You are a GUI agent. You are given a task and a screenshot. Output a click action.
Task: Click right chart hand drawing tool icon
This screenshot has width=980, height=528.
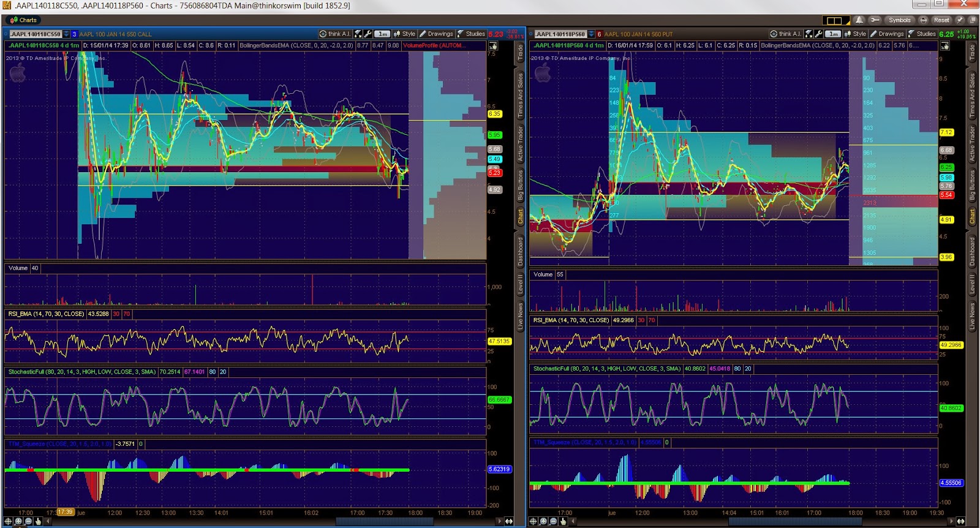pyautogui.click(x=563, y=521)
